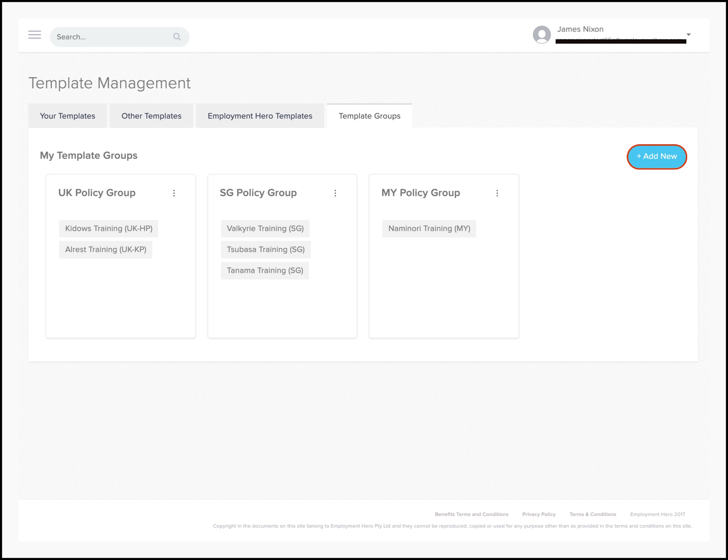Open UK Policy Group options menu
This screenshot has width=728, height=560.
pyautogui.click(x=174, y=193)
